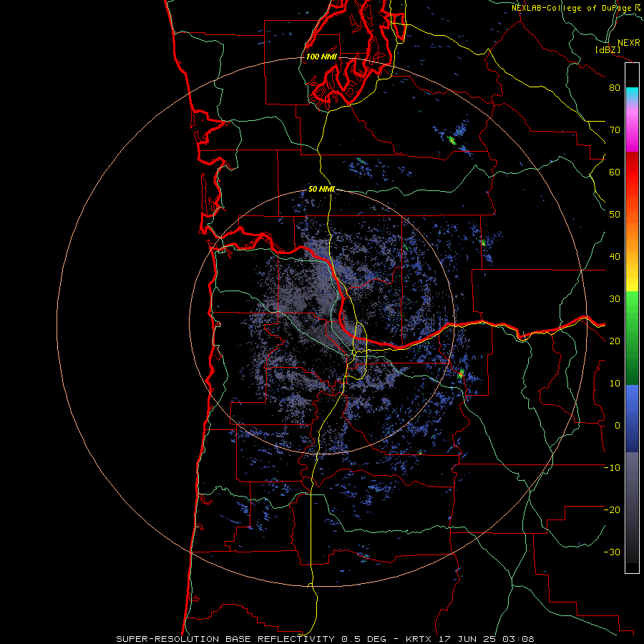Click the 70 value on dBZ scale

point(615,130)
